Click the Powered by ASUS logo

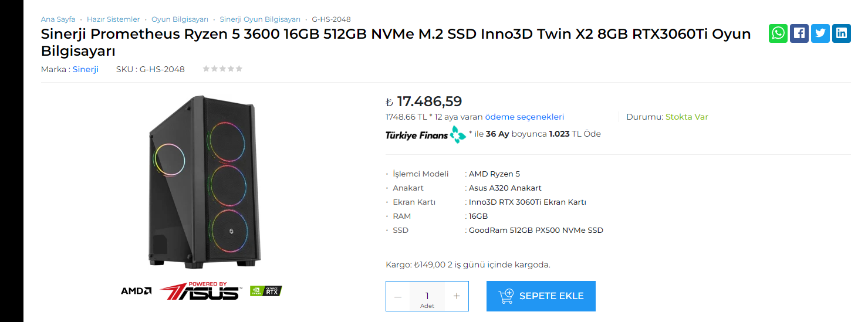pyautogui.click(x=201, y=291)
